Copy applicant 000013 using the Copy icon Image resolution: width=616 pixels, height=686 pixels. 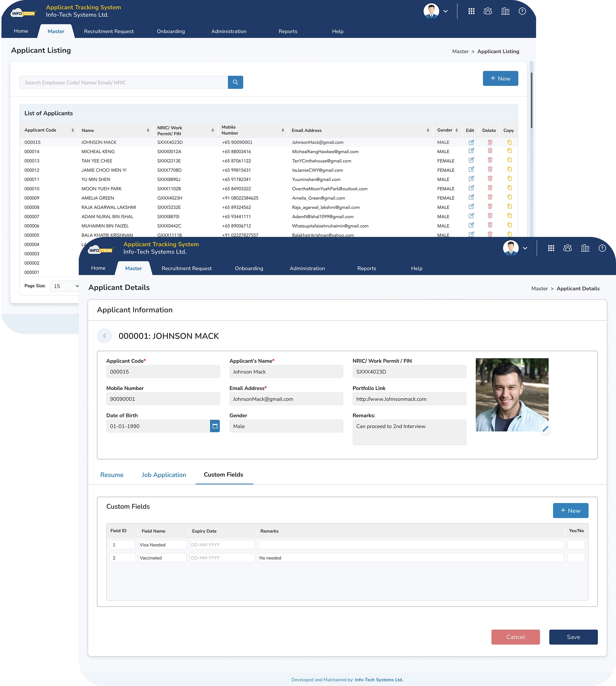tap(509, 160)
